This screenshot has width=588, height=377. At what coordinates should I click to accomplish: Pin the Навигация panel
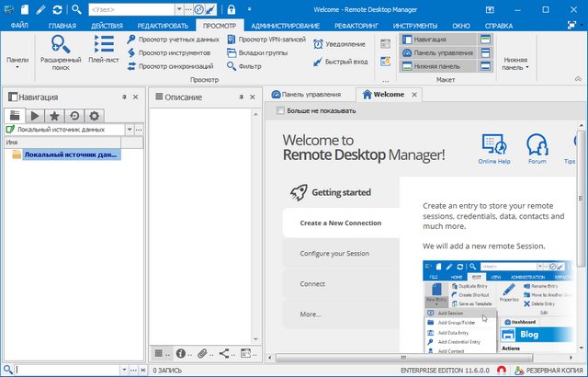tap(124, 97)
